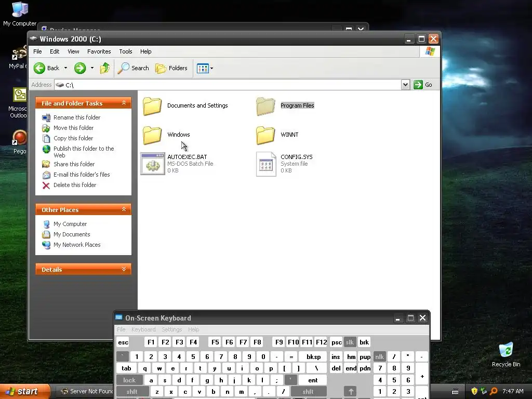This screenshot has width=532, height=399.
Task: Open the View menu in Explorer
Action: 73,51
